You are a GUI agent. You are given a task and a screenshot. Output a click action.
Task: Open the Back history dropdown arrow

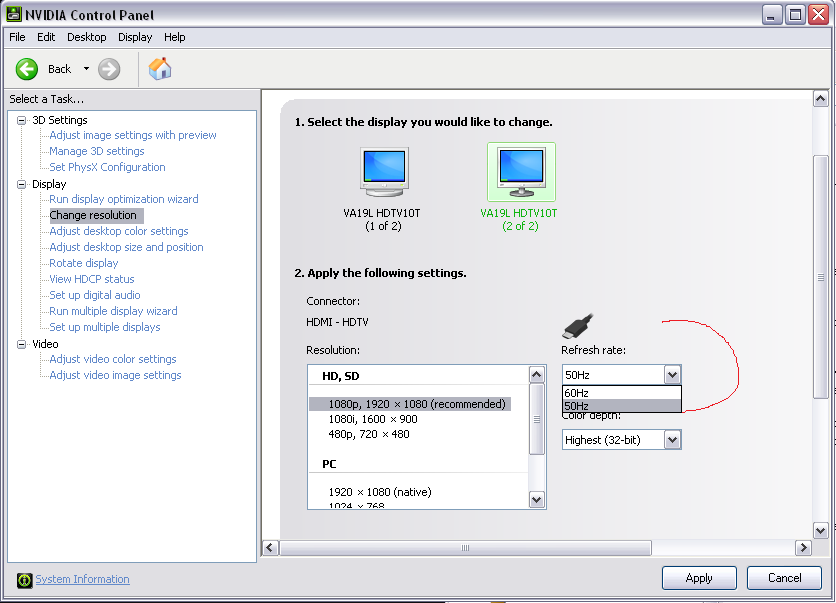tap(86, 69)
